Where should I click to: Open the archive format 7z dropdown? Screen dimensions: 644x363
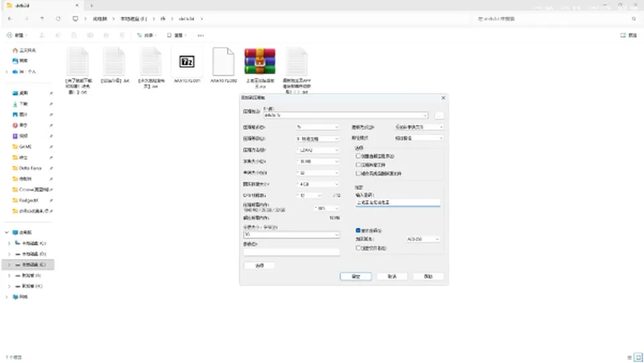click(x=317, y=127)
